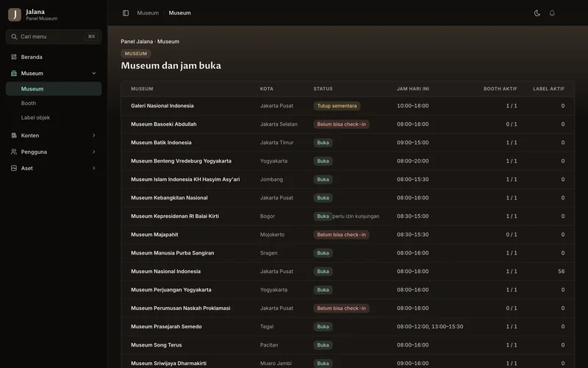Select the highlighted Museum submenu item

54,89
